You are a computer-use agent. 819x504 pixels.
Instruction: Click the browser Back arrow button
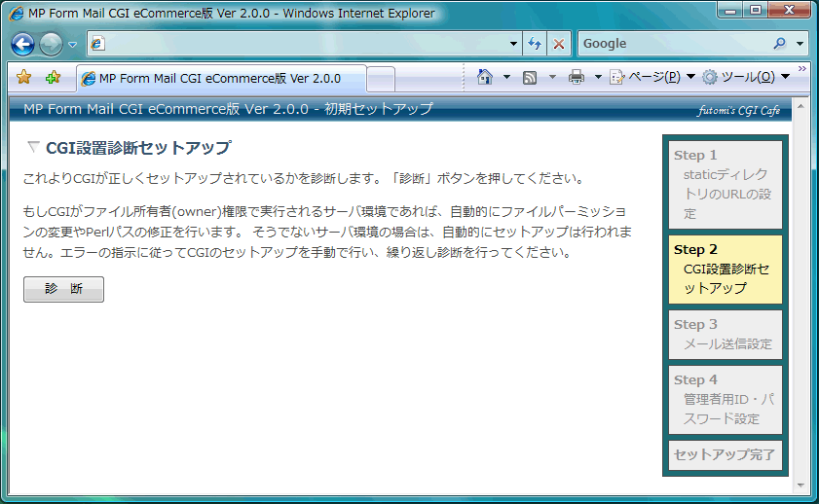pos(23,45)
